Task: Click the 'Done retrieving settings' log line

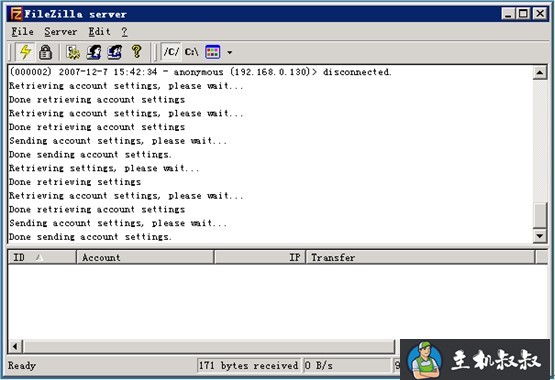Action: (75, 182)
